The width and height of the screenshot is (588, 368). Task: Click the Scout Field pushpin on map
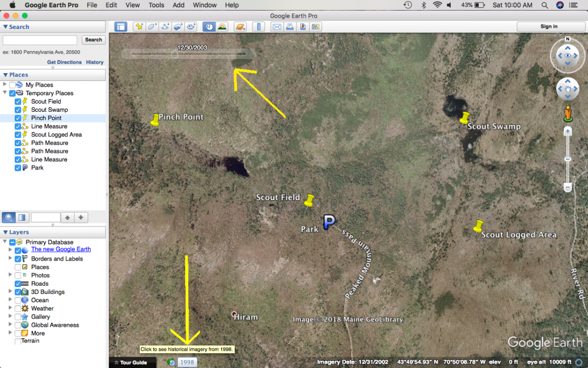coord(309,201)
